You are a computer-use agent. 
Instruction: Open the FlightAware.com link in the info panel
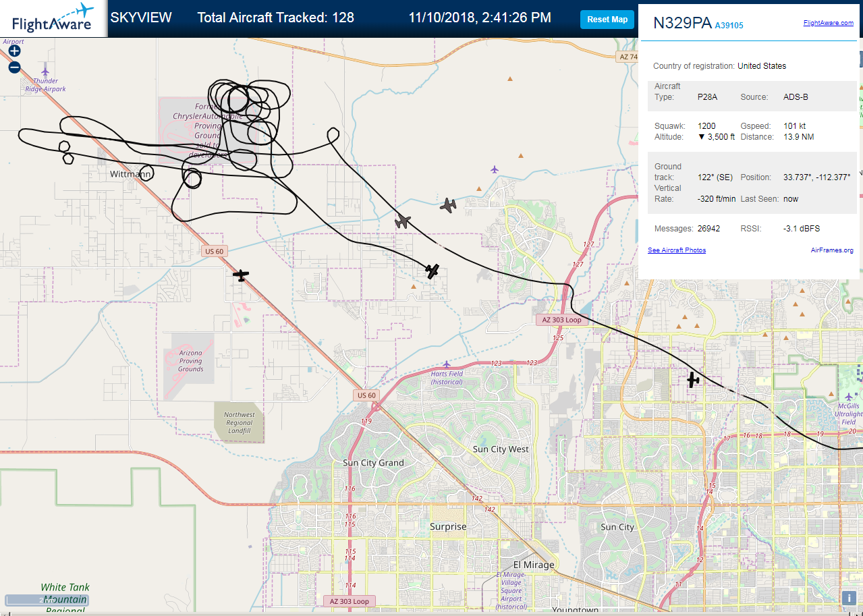click(828, 23)
